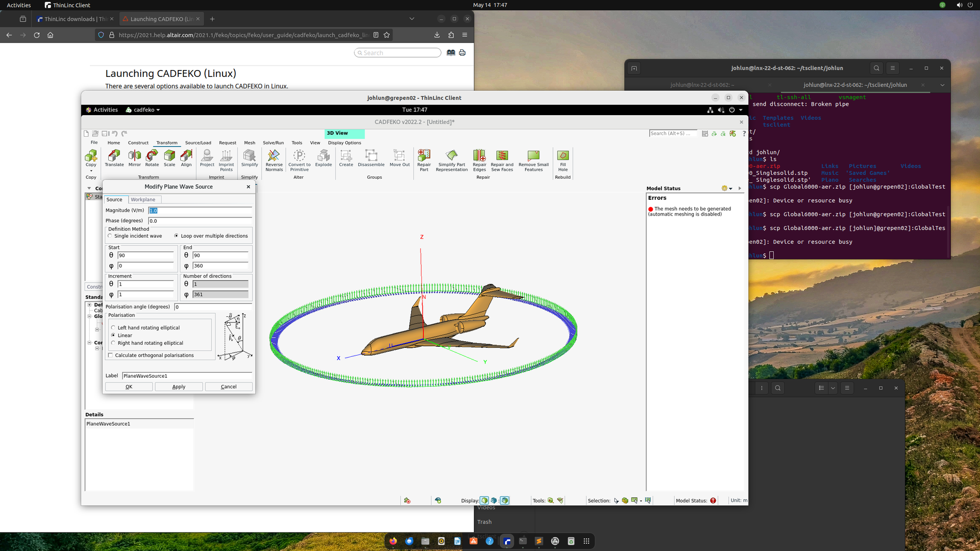
Task: Enable Calculate orthogonal polarisations checkbox
Action: click(110, 356)
